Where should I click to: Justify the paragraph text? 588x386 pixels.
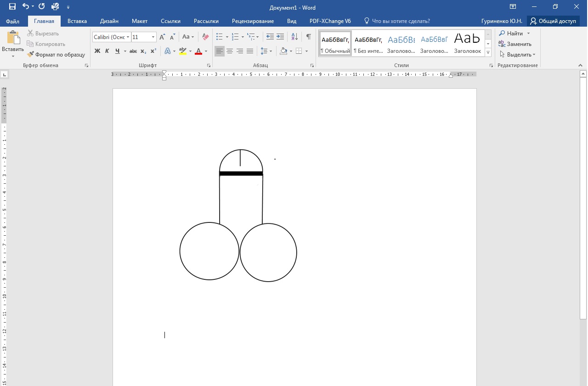click(x=250, y=51)
